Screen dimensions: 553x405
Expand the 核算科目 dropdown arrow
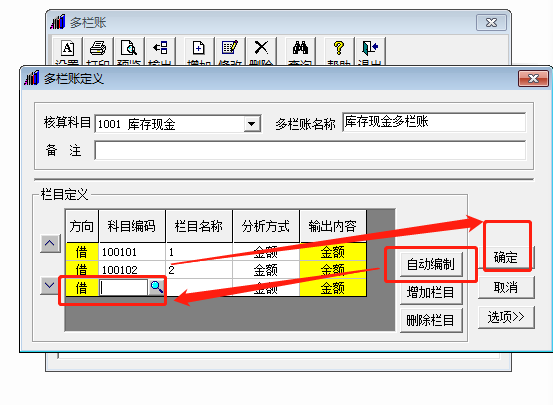click(x=251, y=124)
